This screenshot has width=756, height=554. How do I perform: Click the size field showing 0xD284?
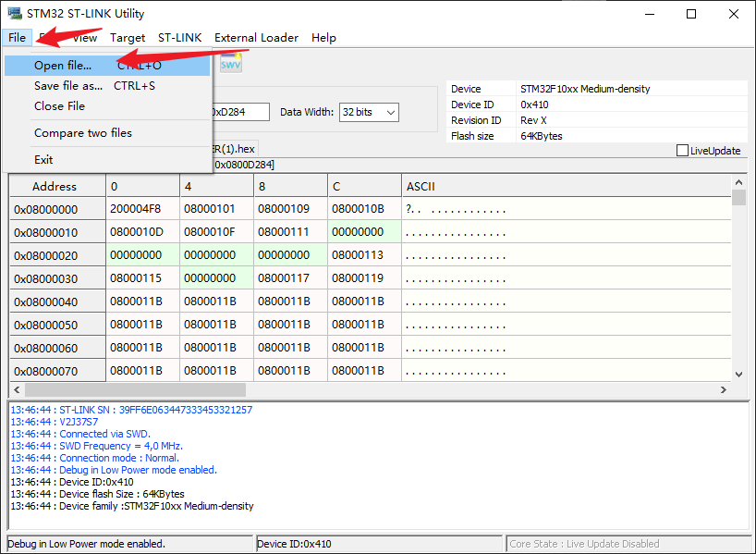point(240,112)
